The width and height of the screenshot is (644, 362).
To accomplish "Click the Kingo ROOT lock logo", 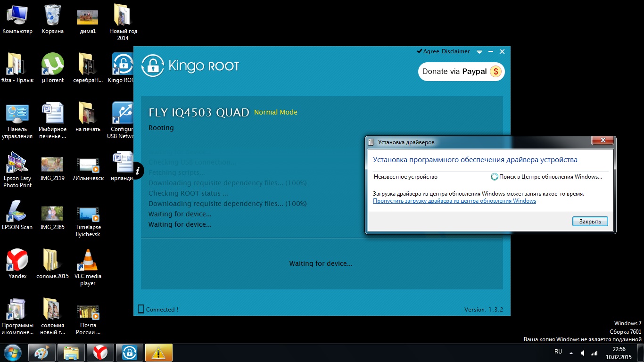I will [152, 66].
